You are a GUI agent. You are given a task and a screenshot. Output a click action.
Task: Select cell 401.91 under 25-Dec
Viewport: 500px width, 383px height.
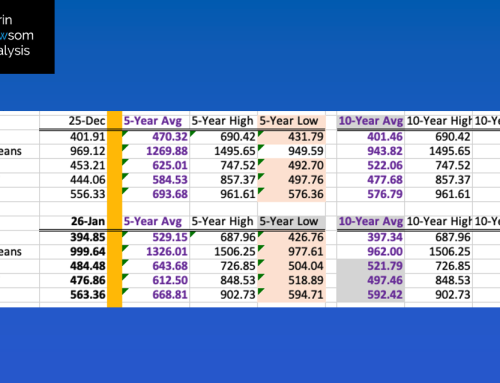tap(73, 137)
